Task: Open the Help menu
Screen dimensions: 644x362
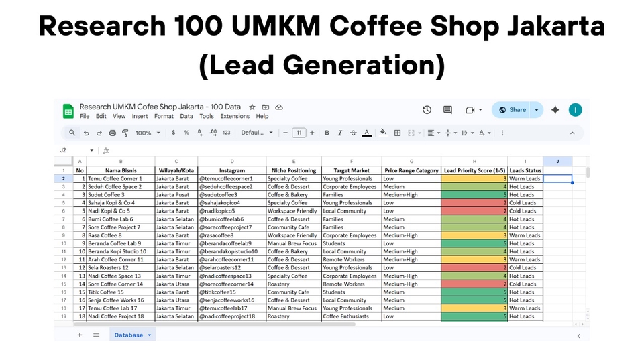Action: click(262, 116)
